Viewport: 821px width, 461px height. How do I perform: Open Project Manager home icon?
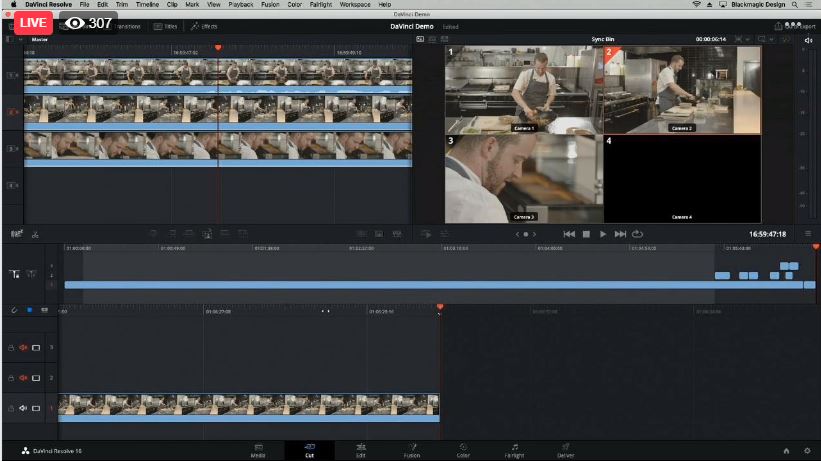pyautogui.click(x=786, y=451)
